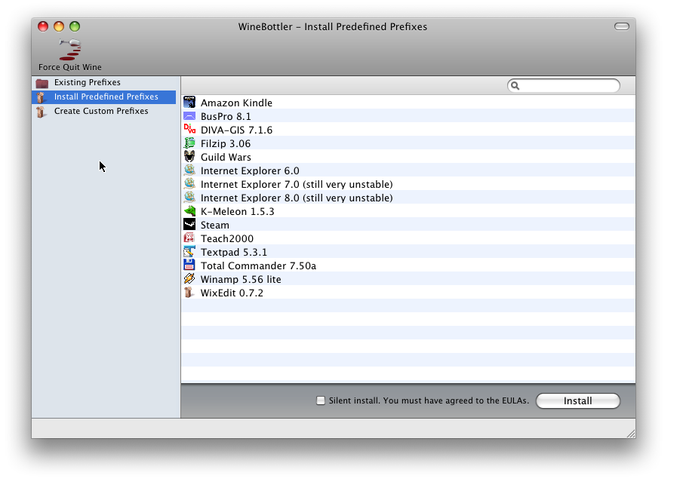Click the Guild Wars icon
Image resolution: width=680 pixels, height=494 pixels.
tap(190, 157)
